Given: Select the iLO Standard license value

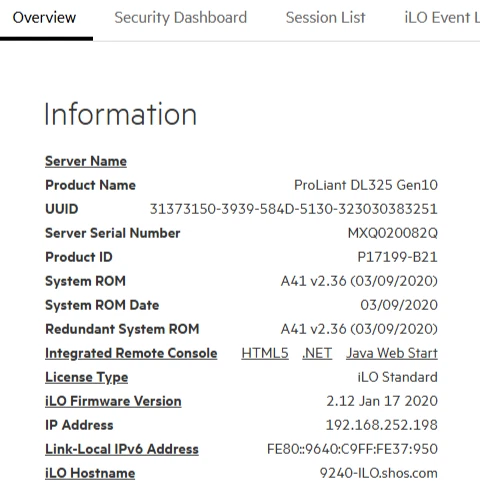Looking at the screenshot, I should (397, 377).
